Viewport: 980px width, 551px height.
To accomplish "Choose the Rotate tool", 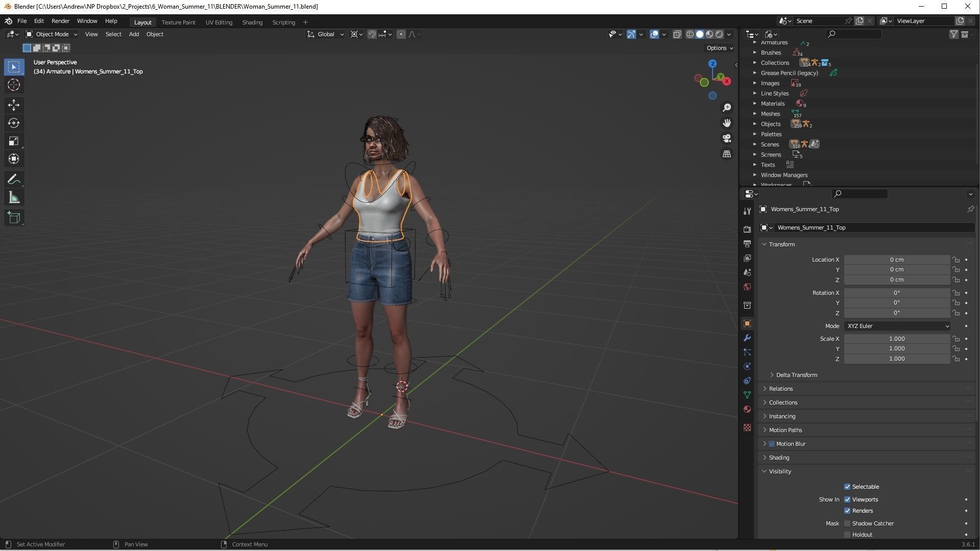I will pos(14,123).
